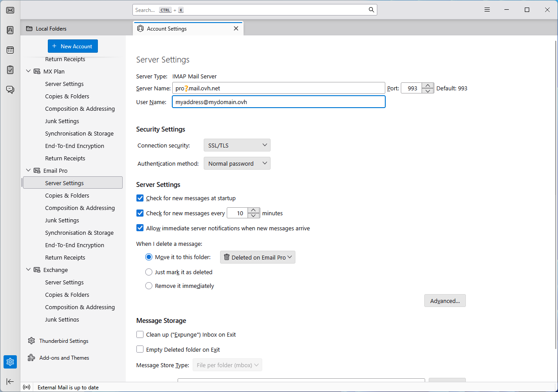Click the Advanced... button
The height and width of the screenshot is (392, 558).
(x=445, y=301)
